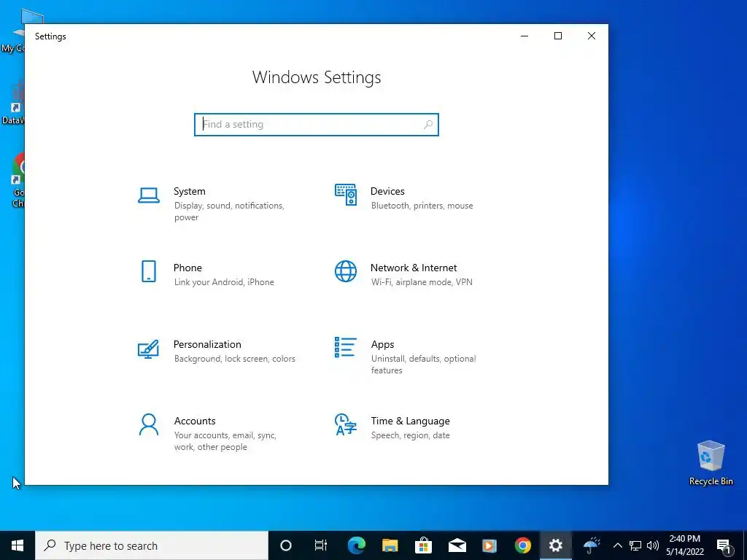Viewport: 747px width, 560px height.
Task: Open the Time & Language heading
Action: coord(410,421)
